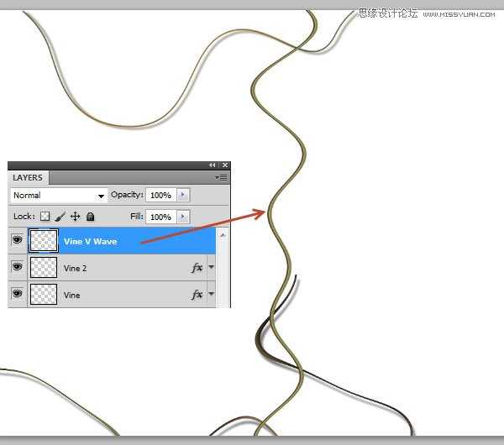Click the layers list scroll up arrow
504x445 pixels.
click(x=223, y=235)
